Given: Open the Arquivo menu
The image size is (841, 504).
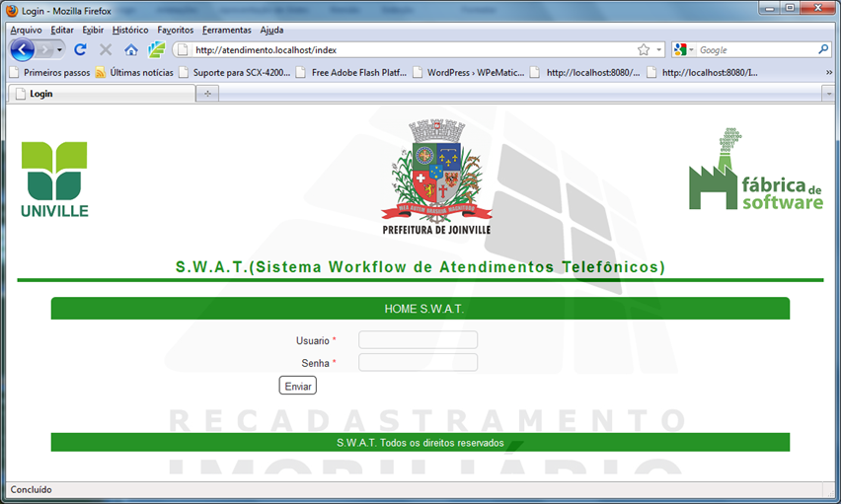Looking at the screenshot, I should pyautogui.click(x=26, y=30).
